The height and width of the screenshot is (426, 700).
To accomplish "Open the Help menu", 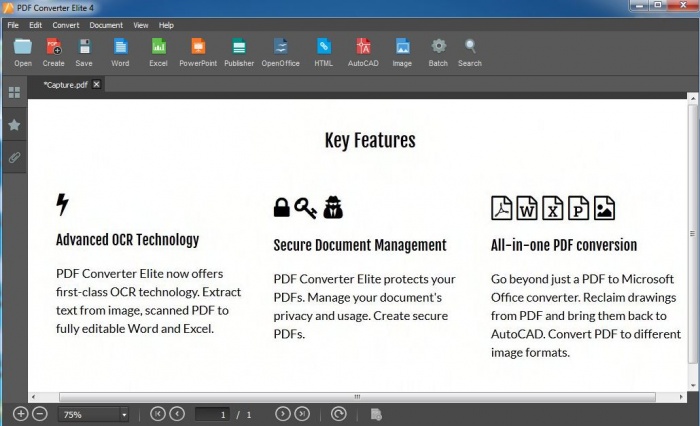I will 166,25.
